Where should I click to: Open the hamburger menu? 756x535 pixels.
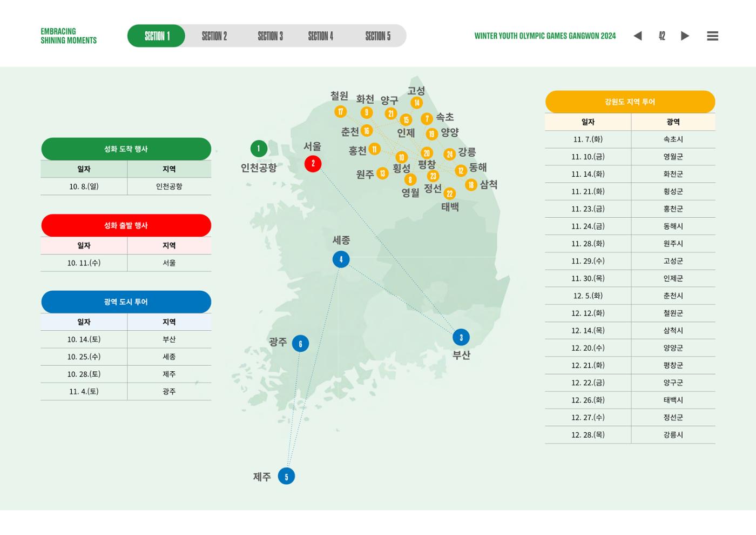(x=712, y=36)
